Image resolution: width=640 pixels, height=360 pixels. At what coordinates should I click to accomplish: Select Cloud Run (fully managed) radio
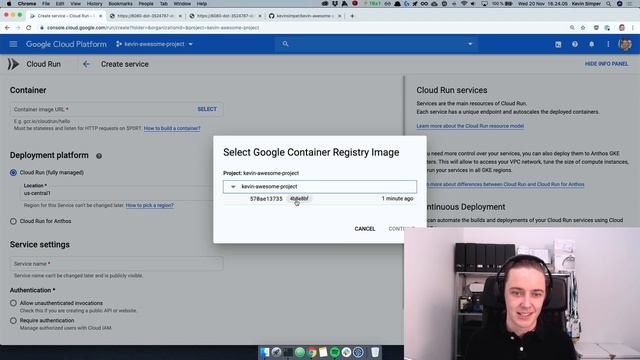(13, 173)
